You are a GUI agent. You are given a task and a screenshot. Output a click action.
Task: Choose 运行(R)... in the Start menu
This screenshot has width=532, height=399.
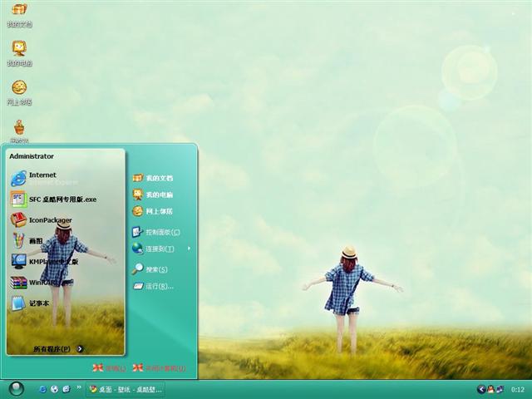158,286
